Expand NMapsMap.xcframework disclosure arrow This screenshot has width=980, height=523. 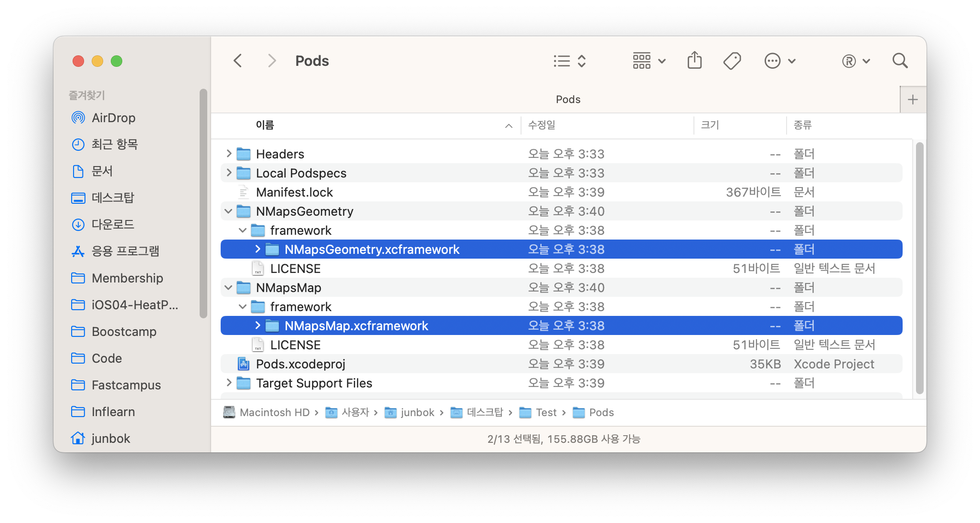257,325
